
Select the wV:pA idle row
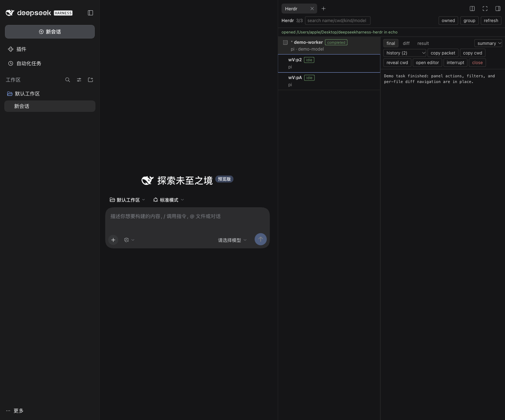(329, 81)
